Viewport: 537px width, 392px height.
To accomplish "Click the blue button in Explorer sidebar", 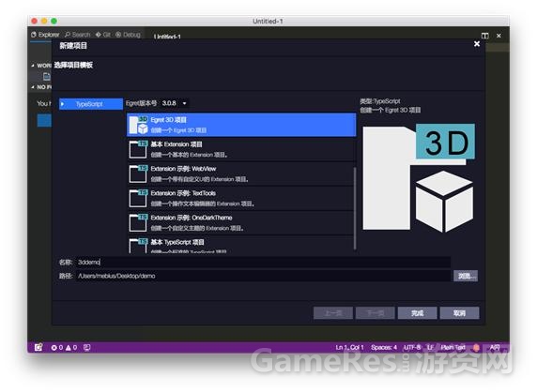I will 44,120.
